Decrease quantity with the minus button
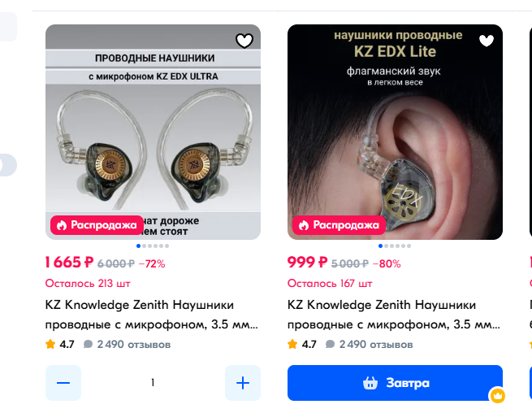Viewport: 532px width, 413px height. tap(63, 383)
